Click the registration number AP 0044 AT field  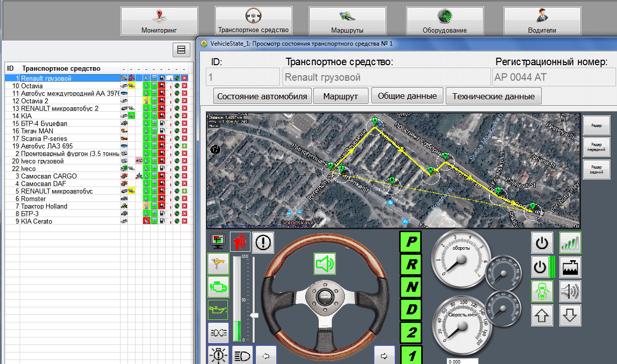click(554, 77)
